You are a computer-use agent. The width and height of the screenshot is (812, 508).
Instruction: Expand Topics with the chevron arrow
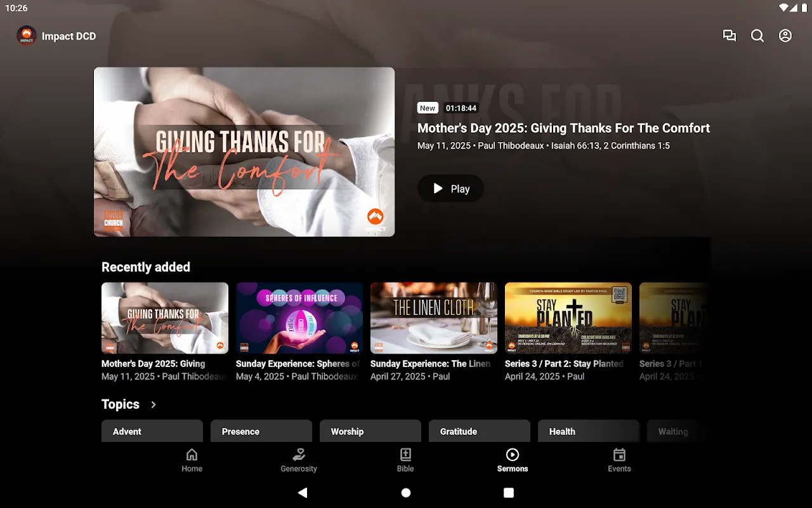(x=154, y=404)
